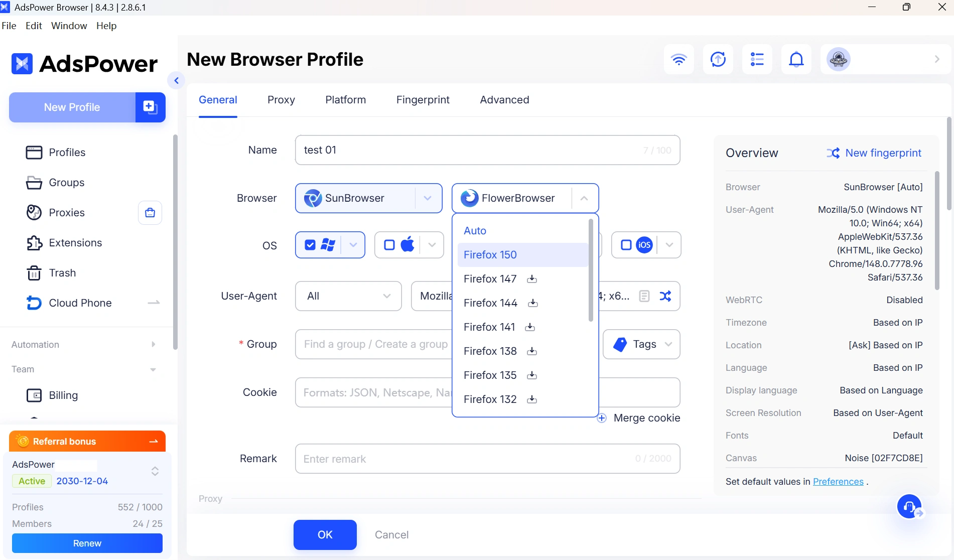Click the batch create icon beside New Profile

tap(150, 107)
